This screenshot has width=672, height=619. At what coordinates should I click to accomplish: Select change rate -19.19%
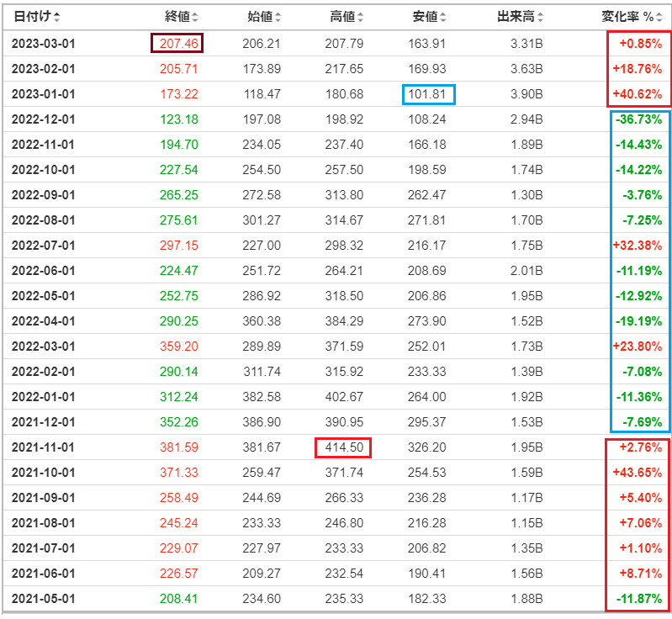pyautogui.click(x=639, y=321)
